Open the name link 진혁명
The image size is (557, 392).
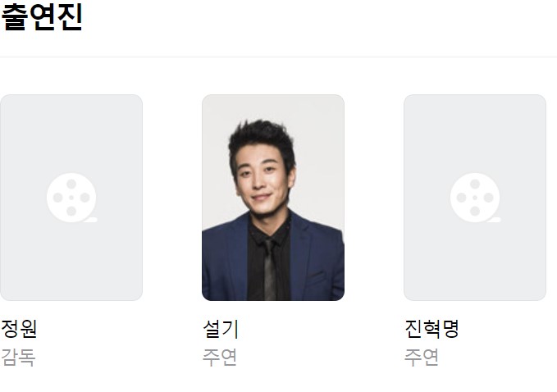(x=432, y=329)
